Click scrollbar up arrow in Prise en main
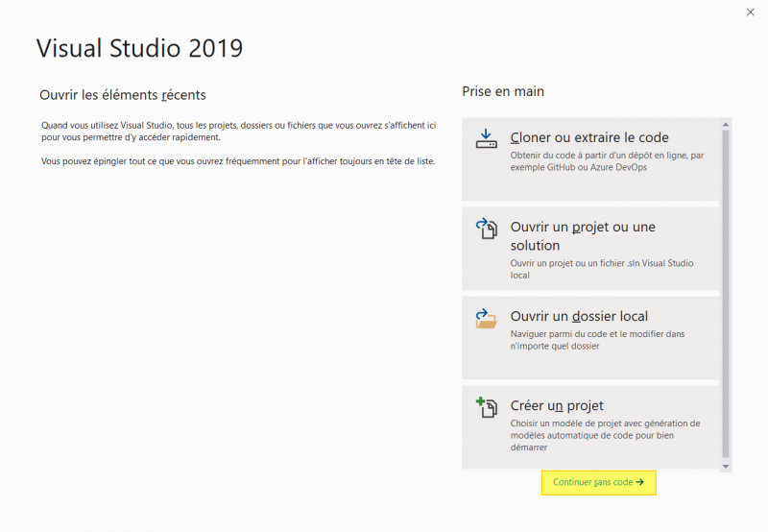This screenshot has width=768, height=532. click(x=726, y=125)
